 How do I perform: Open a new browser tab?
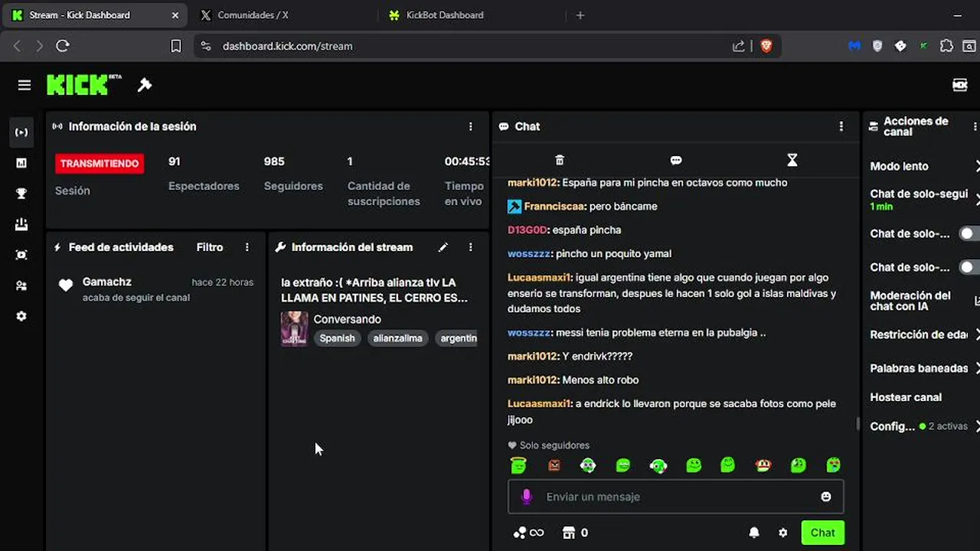pos(580,15)
